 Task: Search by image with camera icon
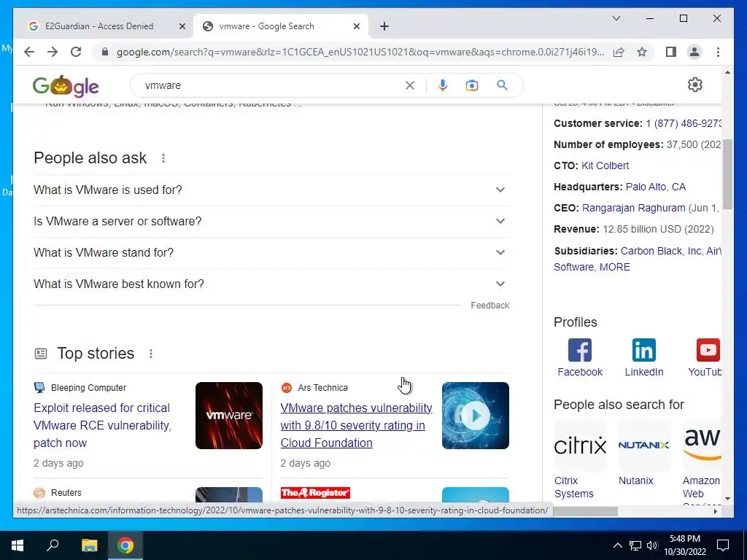pos(472,85)
